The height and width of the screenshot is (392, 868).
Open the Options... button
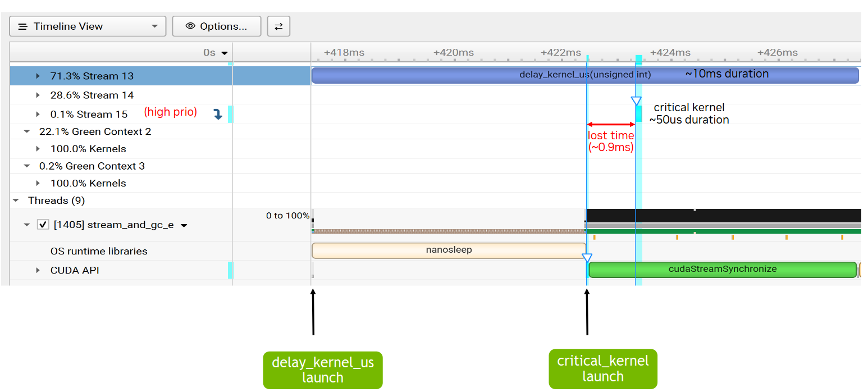[x=217, y=26]
